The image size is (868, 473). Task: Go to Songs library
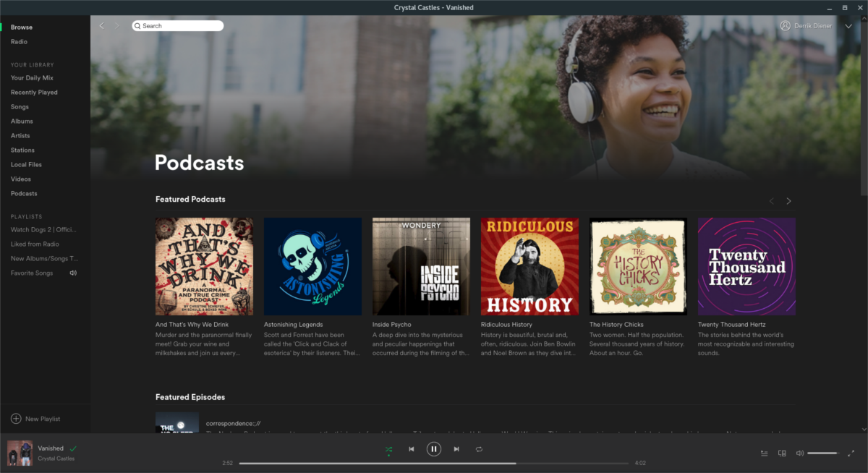click(x=20, y=107)
